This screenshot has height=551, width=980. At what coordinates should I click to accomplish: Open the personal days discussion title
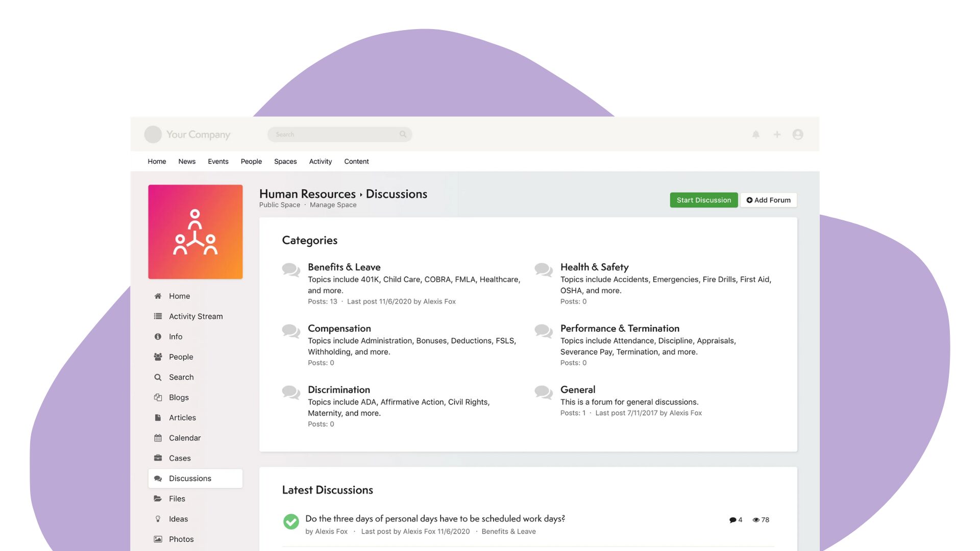pyautogui.click(x=435, y=518)
